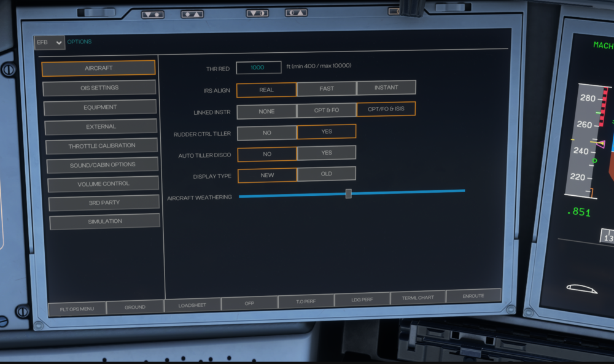Image resolution: width=614 pixels, height=364 pixels.
Task: Switch to the LOADSHEET tab
Action: (192, 305)
